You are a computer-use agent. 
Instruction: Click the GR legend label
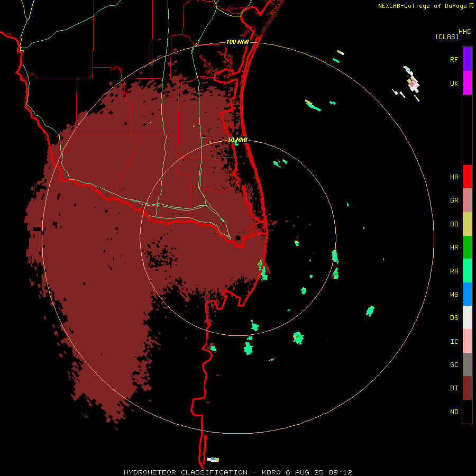454,200
